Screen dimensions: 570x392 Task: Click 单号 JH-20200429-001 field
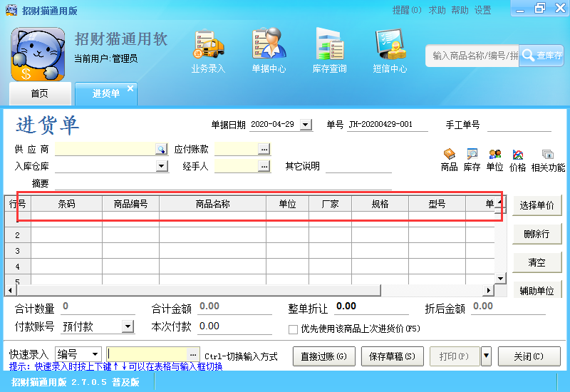(x=387, y=124)
